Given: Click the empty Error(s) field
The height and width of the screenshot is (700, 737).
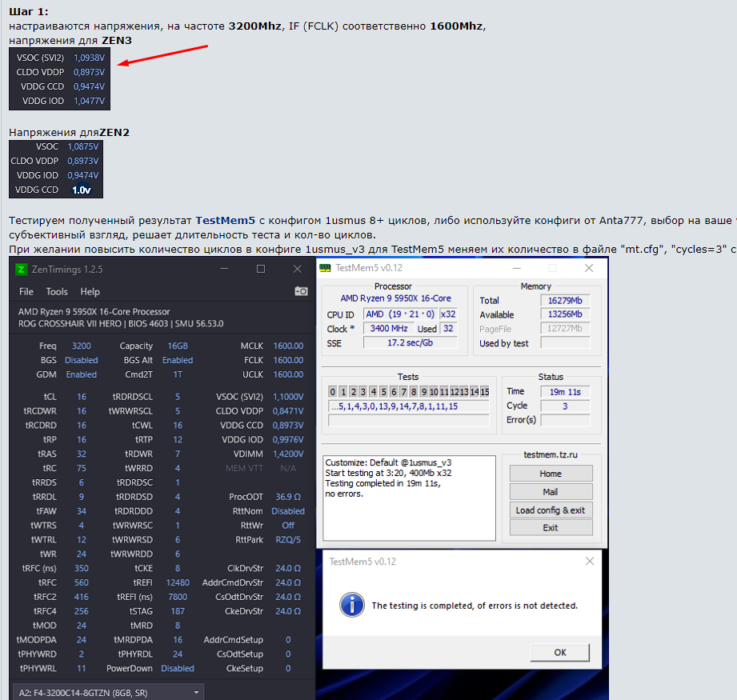Looking at the screenshot, I should [x=565, y=420].
